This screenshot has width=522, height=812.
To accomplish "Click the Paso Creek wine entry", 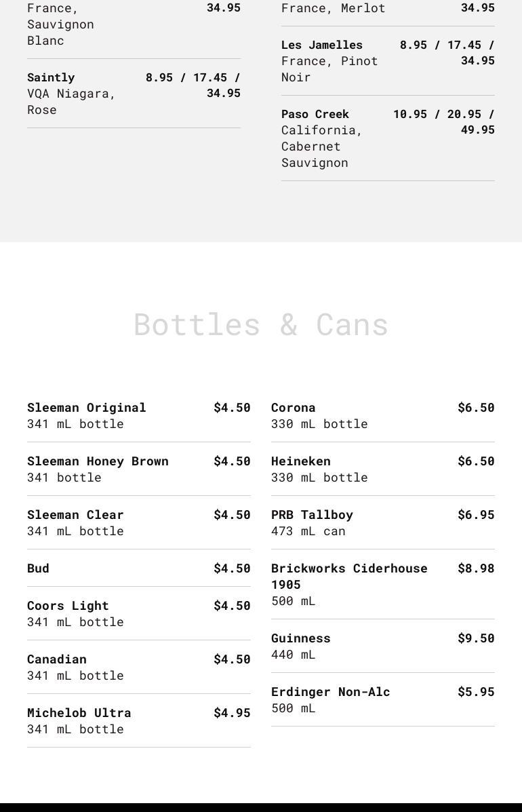I will tap(315, 114).
